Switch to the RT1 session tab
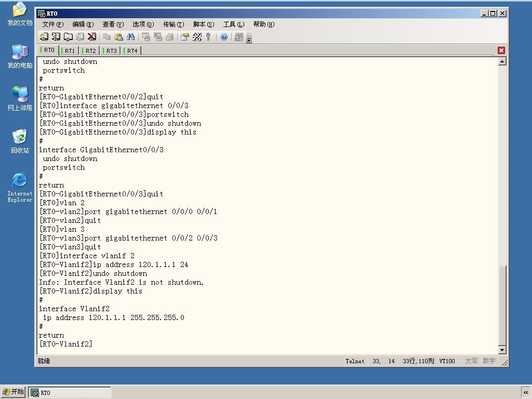Image resolution: width=532 pixels, height=399 pixels. click(69, 51)
